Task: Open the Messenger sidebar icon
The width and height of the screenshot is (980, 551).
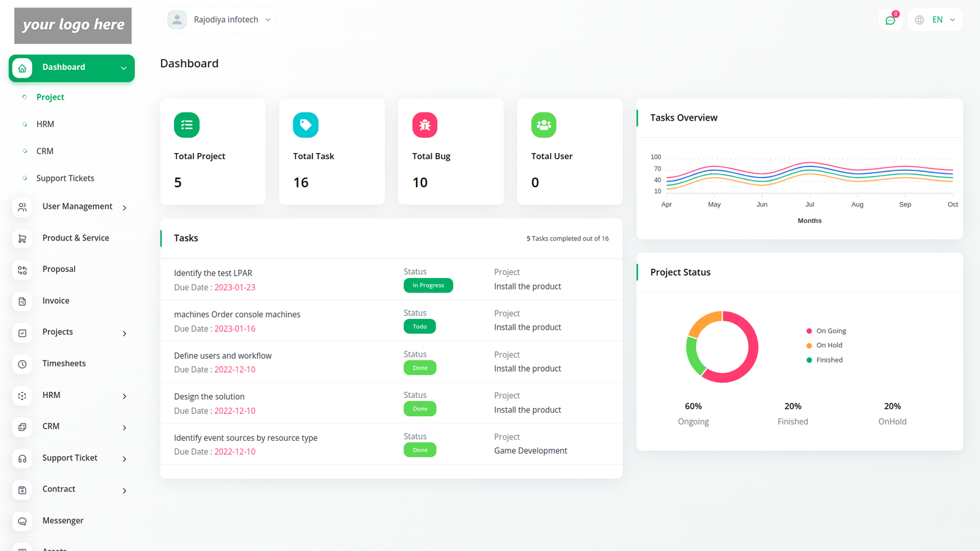Action: click(x=23, y=521)
